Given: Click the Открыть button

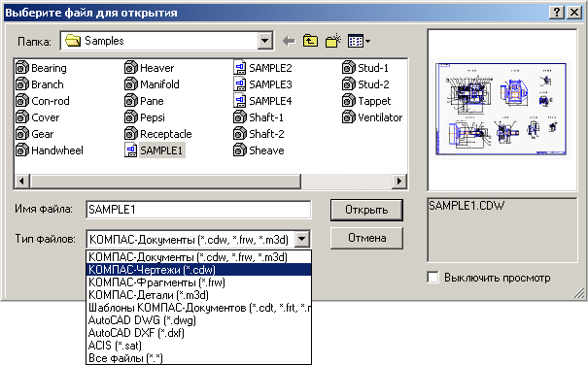Looking at the screenshot, I should click(x=366, y=210).
